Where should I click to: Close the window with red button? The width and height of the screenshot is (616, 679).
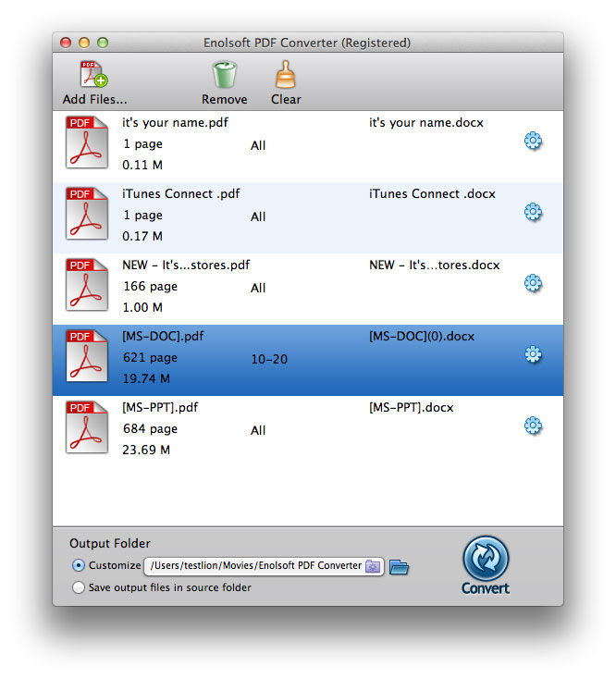click(66, 43)
